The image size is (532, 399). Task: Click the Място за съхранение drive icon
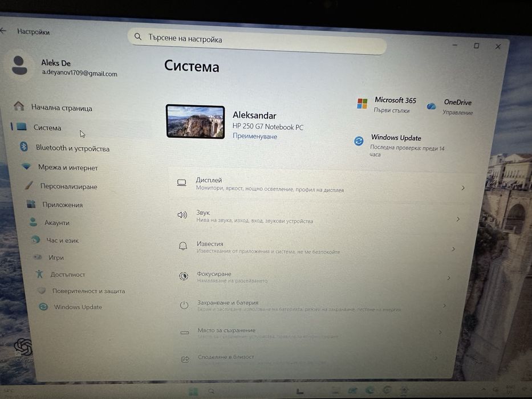tap(185, 332)
